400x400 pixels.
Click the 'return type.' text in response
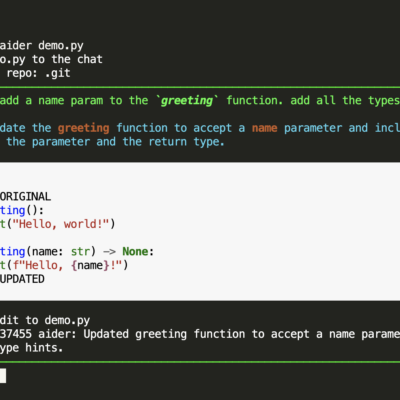pos(187,142)
